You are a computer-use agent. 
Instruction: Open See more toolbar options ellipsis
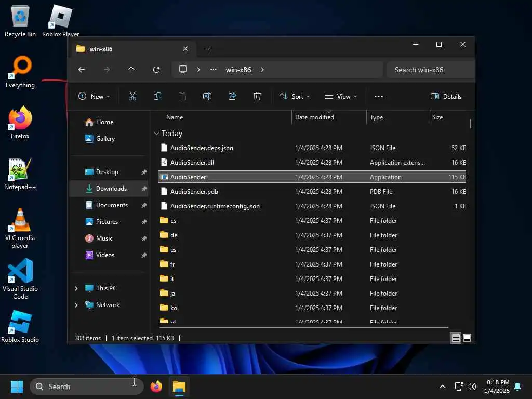379,96
